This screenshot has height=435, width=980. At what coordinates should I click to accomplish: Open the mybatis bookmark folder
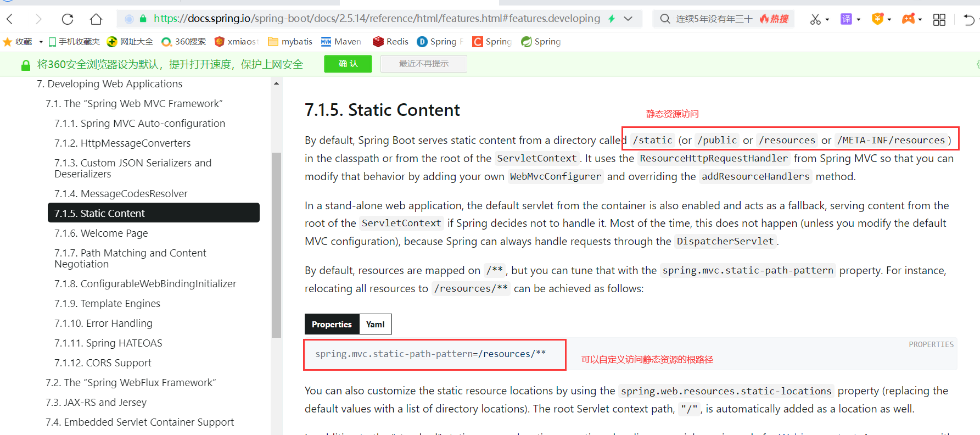tap(290, 42)
